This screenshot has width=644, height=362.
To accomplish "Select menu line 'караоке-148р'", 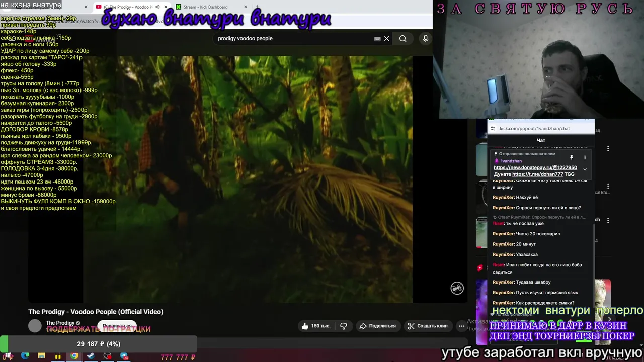I will point(19,31).
